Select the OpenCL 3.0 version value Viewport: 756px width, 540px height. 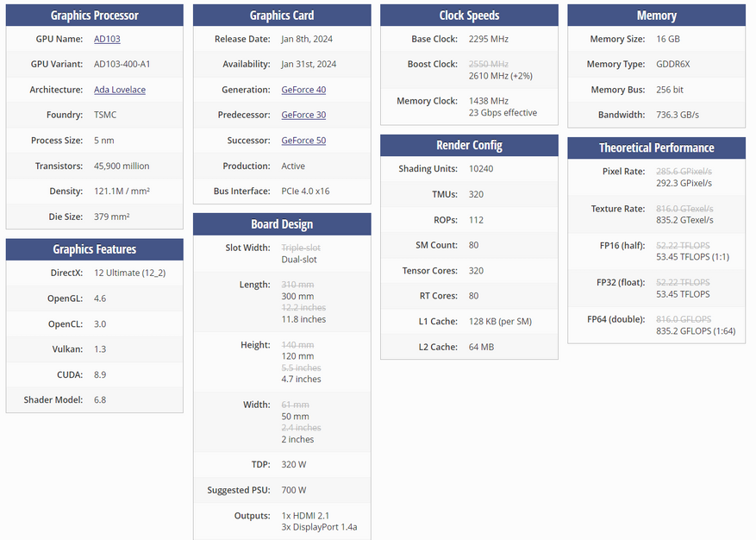[100, 324]
